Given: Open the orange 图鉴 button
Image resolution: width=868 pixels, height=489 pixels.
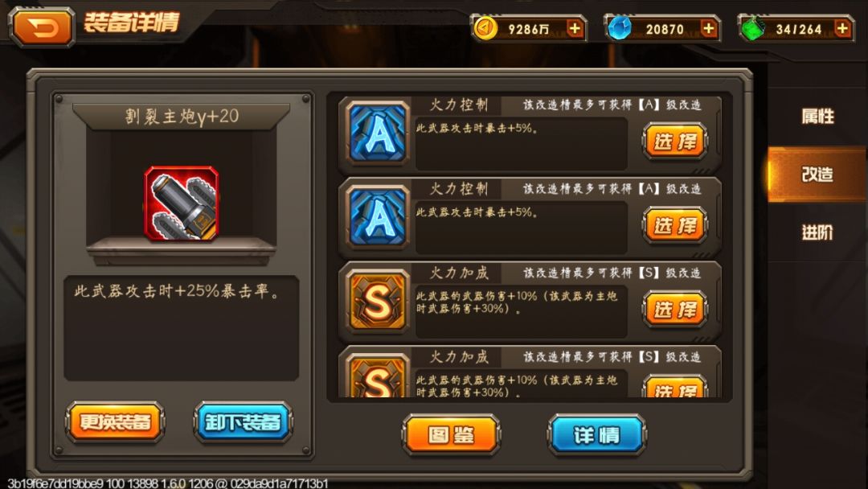Looking at the screenshot, I should point(451,435).
